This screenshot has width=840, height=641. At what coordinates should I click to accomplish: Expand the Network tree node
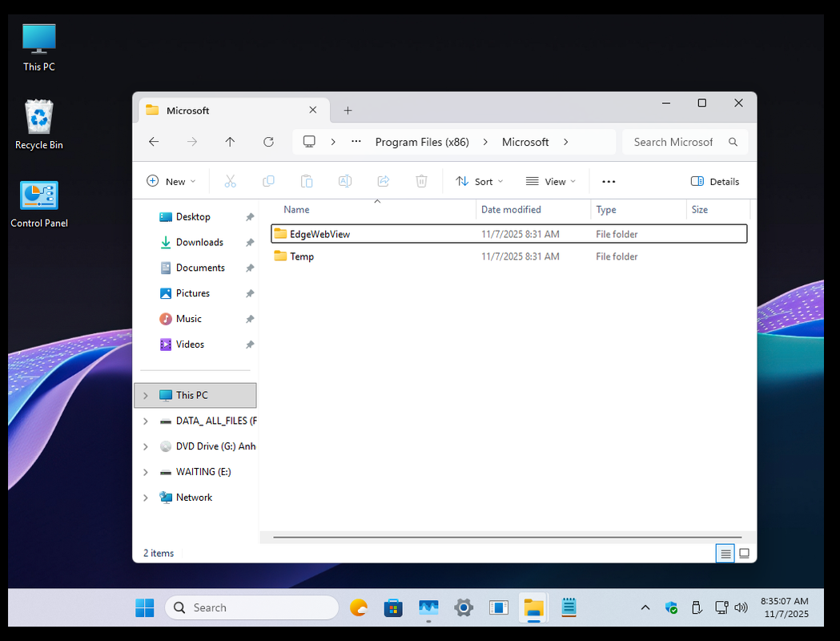(x=145, y=498)
